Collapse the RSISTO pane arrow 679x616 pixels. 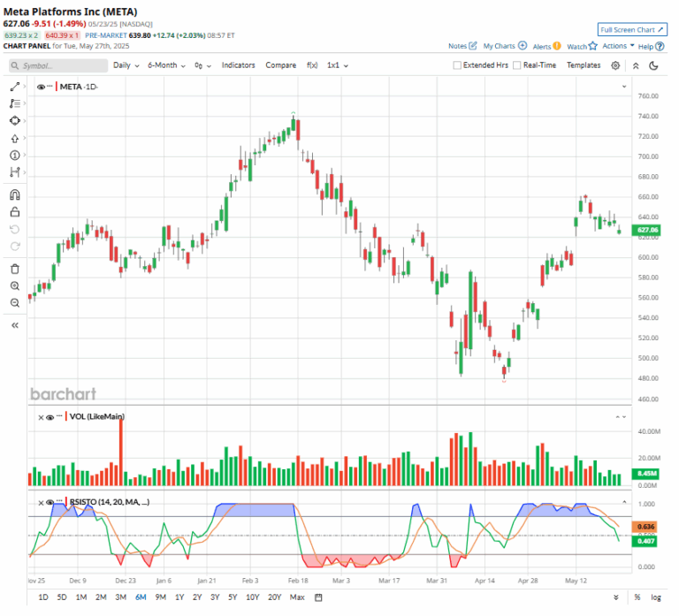click(624, 503)
